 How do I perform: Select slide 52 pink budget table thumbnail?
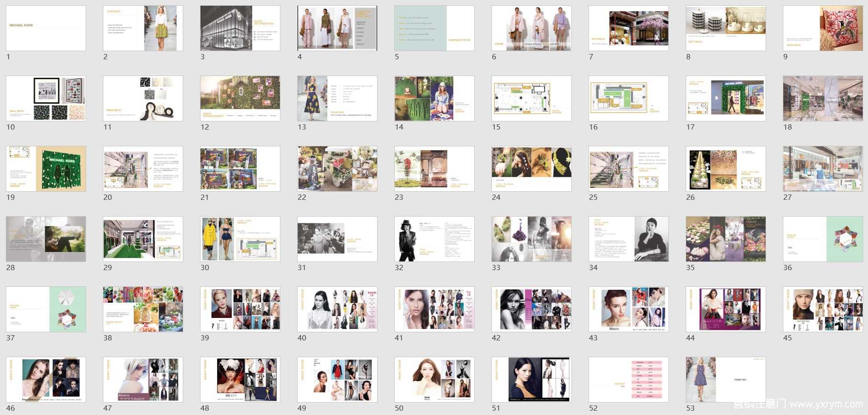tap(629, 380)
